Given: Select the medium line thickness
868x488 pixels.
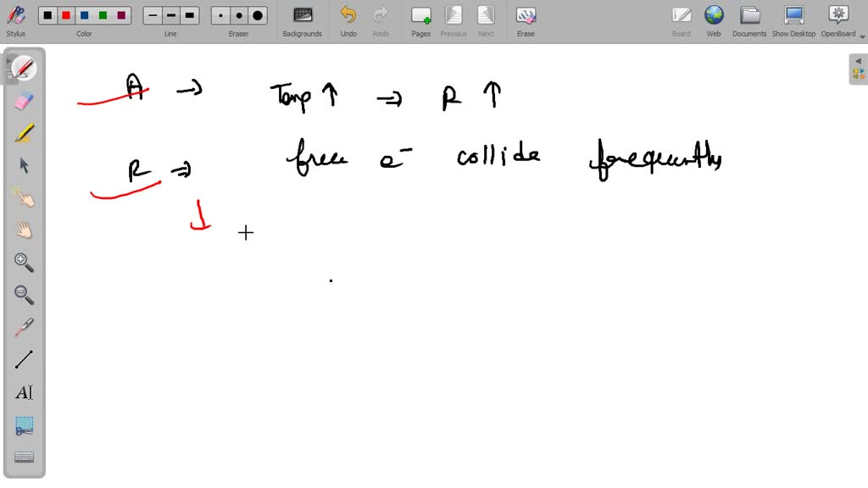Looking at the screenshot, I should [170, 14].
